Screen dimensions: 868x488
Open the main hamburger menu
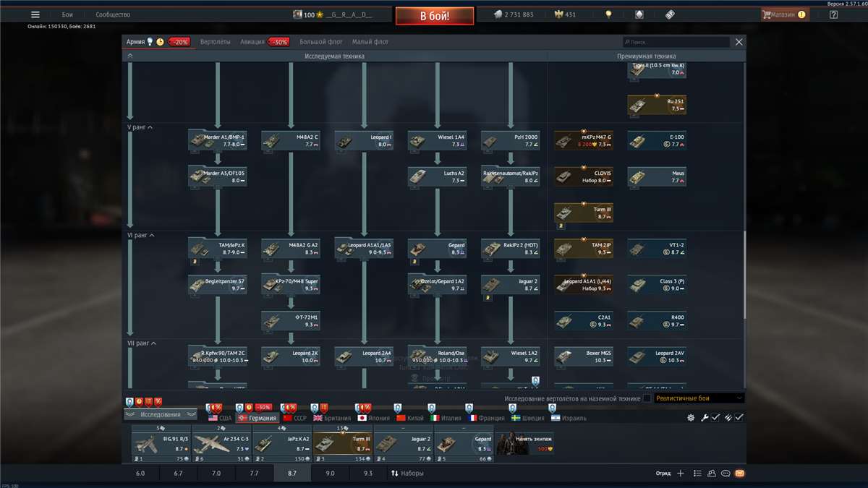point(35,14)
